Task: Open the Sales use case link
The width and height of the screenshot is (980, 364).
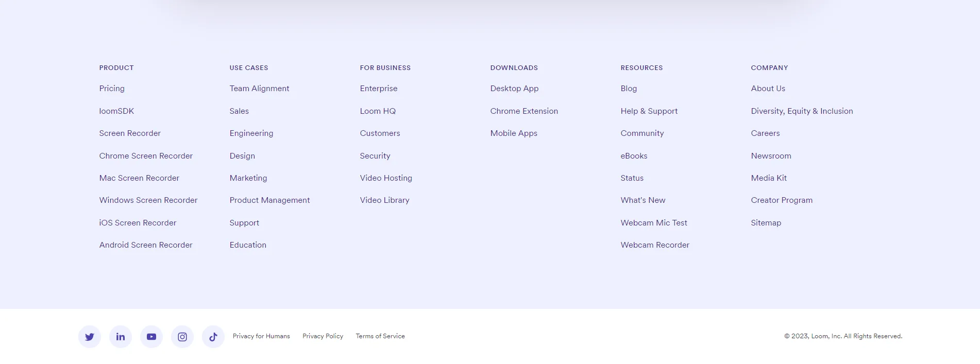Action: pyautogui.click(x=239, y=111)
